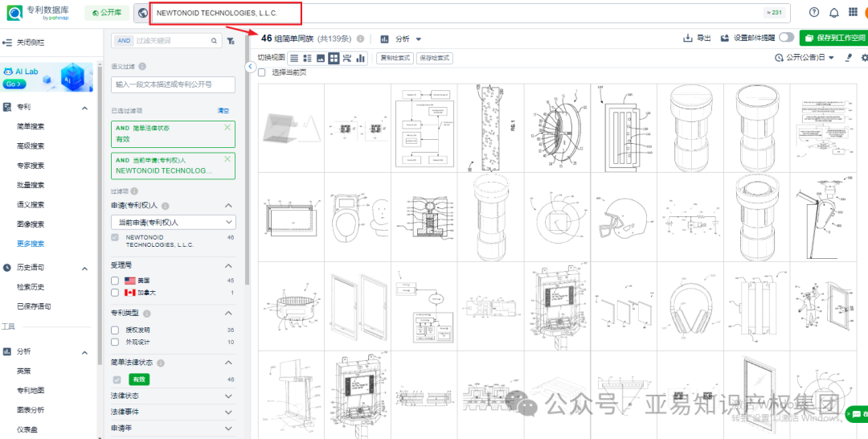Remove the 简单法律状态 有效 filter
Screen dimensions: 868x439
pyautogui.click(x=227, y=127)
